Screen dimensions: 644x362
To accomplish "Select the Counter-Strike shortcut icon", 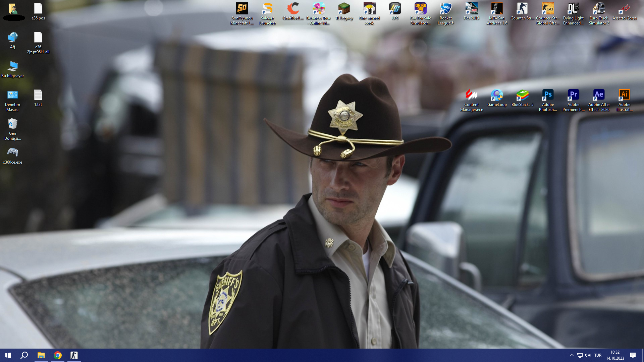I will (x=523, y=12).
